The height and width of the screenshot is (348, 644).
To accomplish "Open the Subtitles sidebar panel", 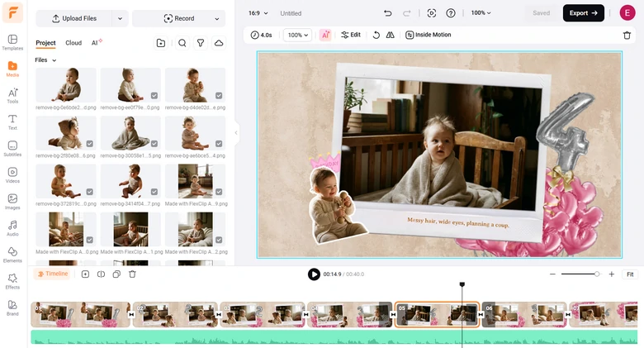I will [12, 149].
